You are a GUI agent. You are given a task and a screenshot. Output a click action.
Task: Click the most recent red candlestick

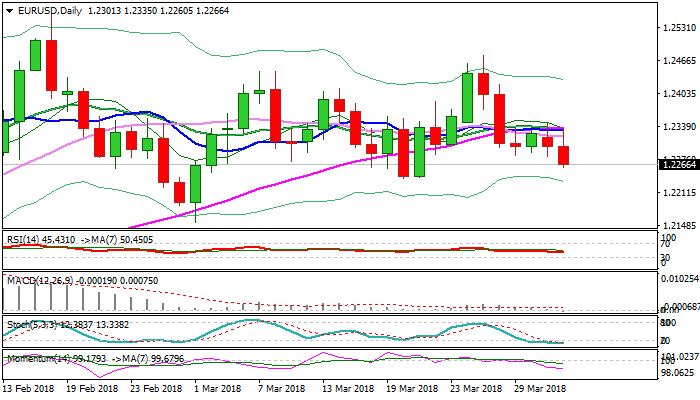[564, 155]
